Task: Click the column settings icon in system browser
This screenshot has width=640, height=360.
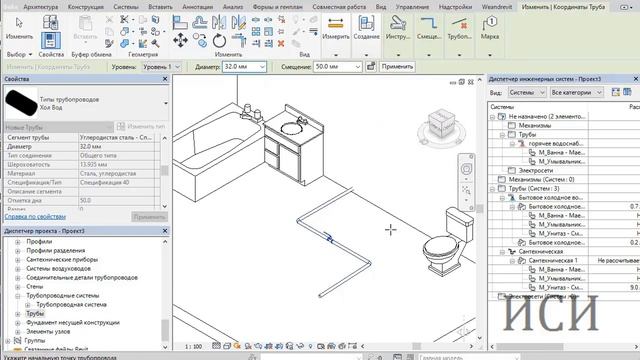Action: click(627, 93)
